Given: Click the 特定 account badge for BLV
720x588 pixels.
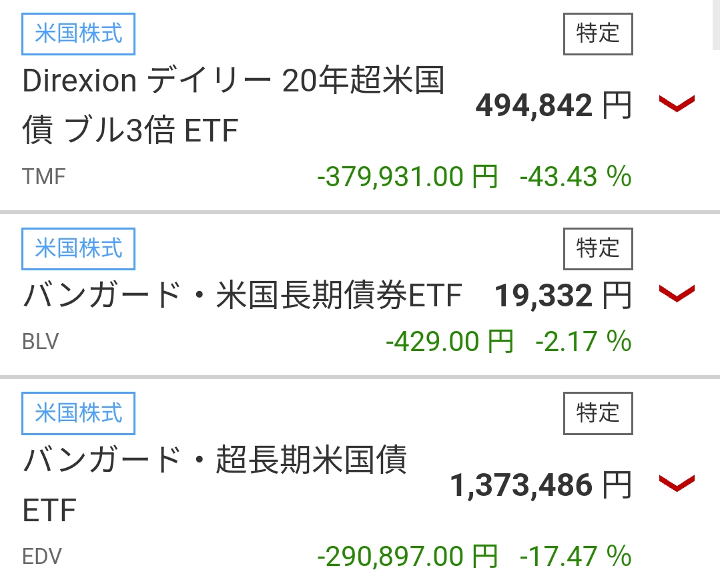Looking at the screenshot, I should (x=598, y=248).
